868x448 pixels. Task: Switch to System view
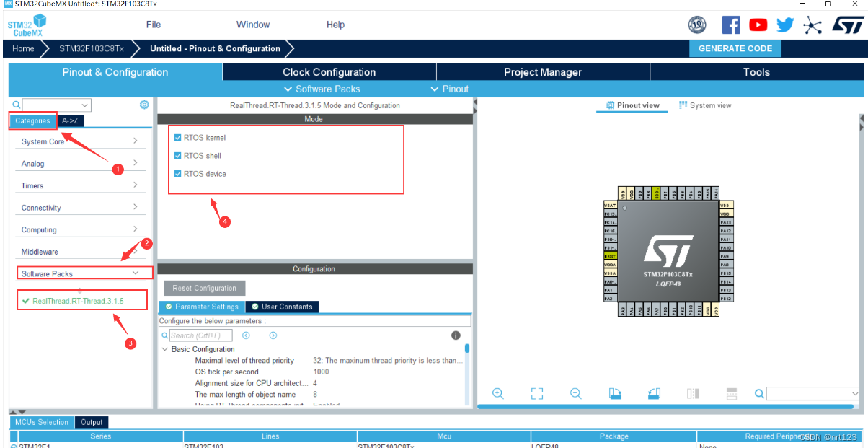705,105
